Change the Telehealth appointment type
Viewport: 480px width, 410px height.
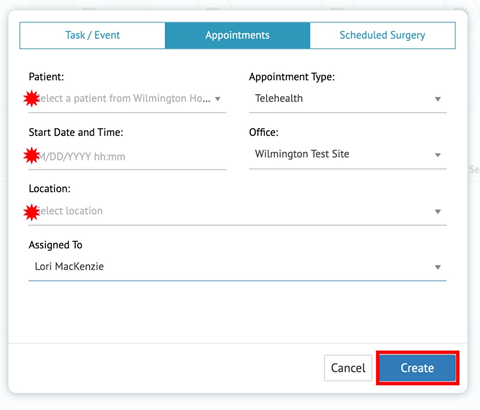[x=347, y=99]
